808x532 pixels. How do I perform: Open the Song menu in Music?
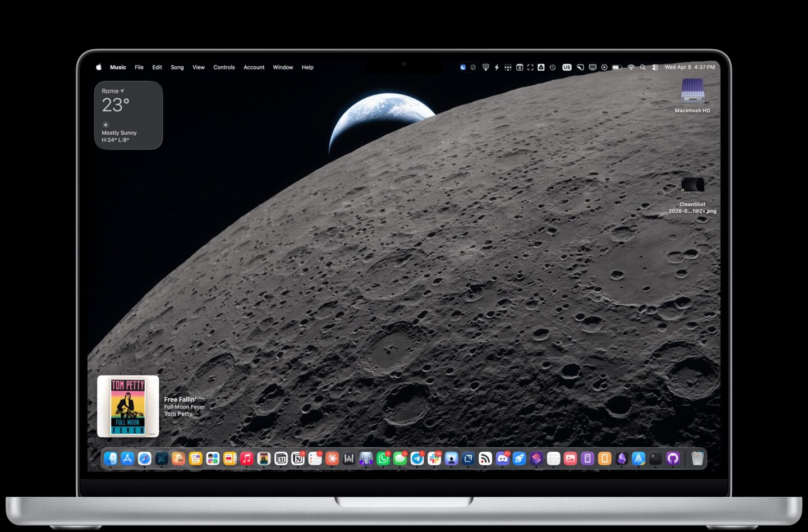(x=177, y=67)
